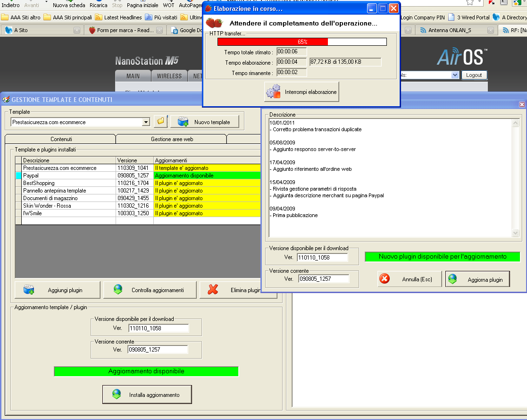
Task: Click the Ricarica browser toolbar button
Action: coord(99,4)
